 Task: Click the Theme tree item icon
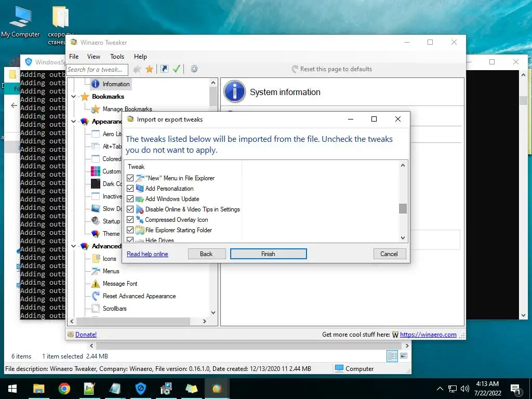tap(96, 234)
